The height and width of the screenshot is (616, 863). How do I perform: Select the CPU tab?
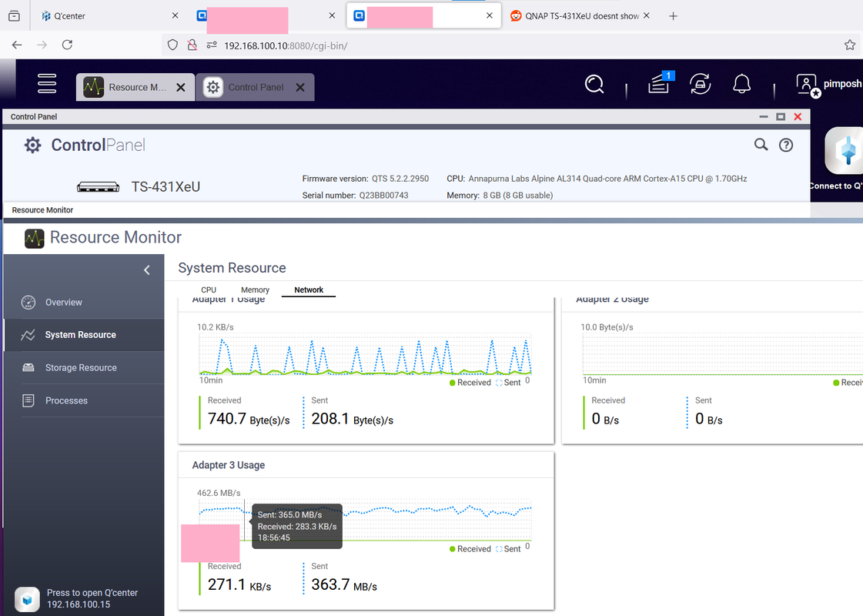click(x=209, y=290)
